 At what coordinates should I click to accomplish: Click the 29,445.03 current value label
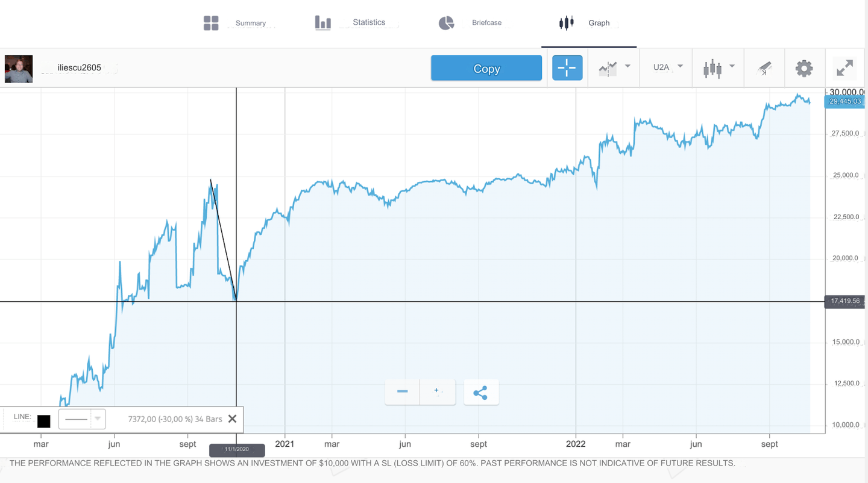(844, 101)
